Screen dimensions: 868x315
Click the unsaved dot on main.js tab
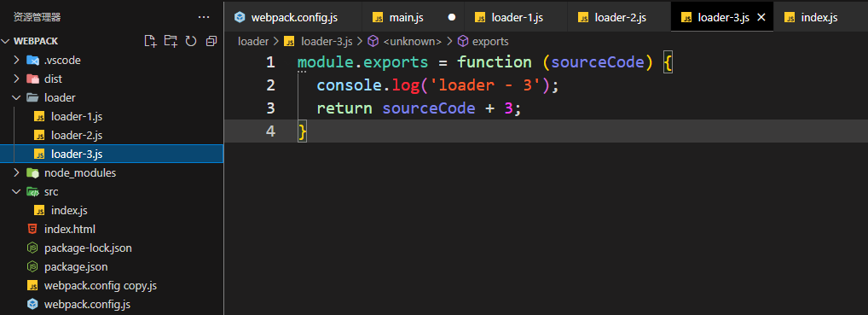click(x=452, y=17)
